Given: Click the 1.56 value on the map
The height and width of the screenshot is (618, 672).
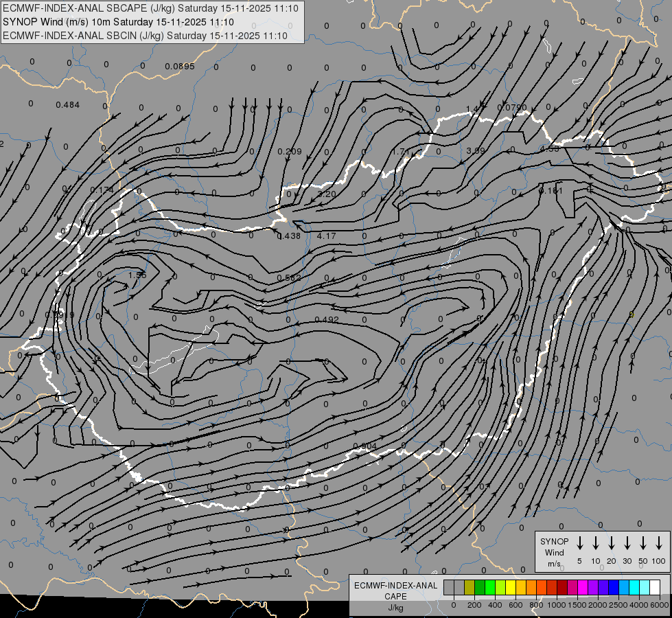Looking at the screenshot, I should point(137,275).
